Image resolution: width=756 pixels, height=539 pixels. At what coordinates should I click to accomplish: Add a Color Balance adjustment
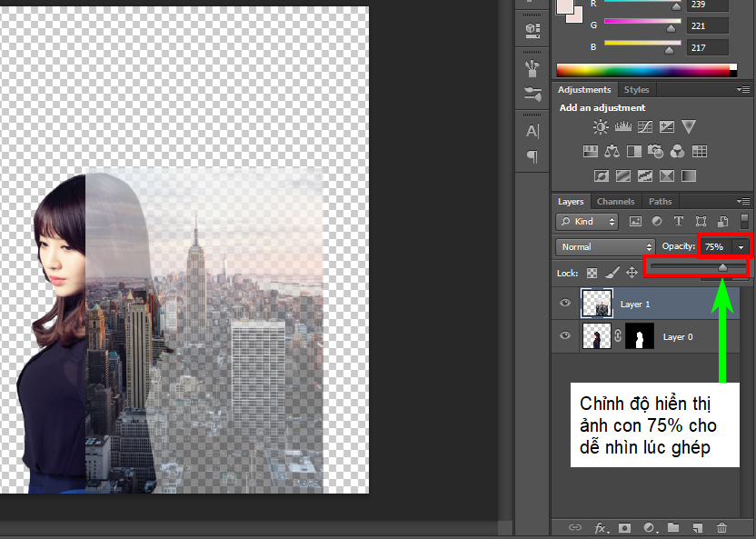click(x=612, y=152)
